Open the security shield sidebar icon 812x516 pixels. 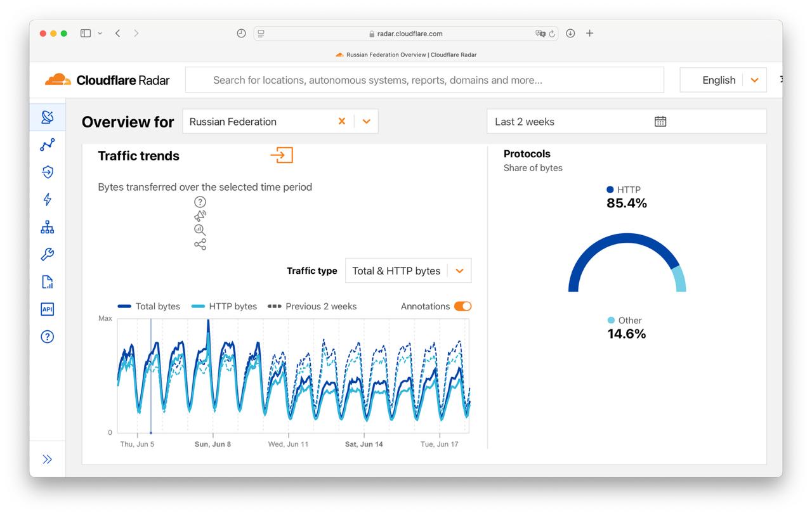point(48,172)
